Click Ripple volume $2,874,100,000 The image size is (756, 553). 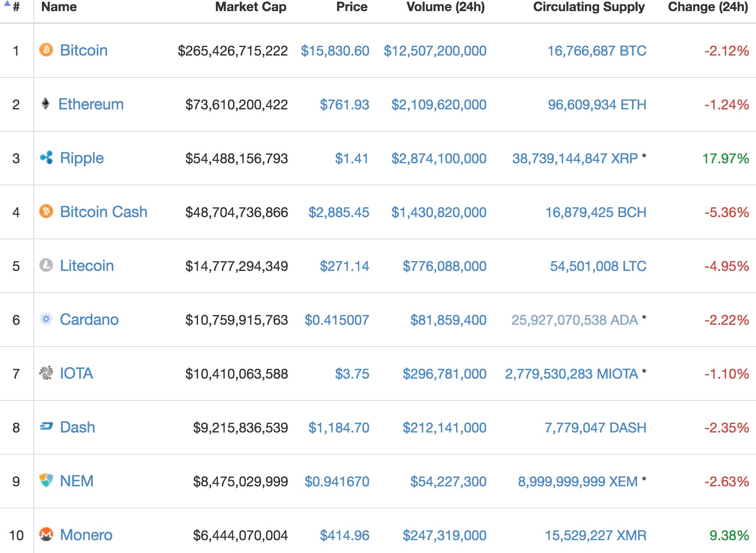(439, 159)
